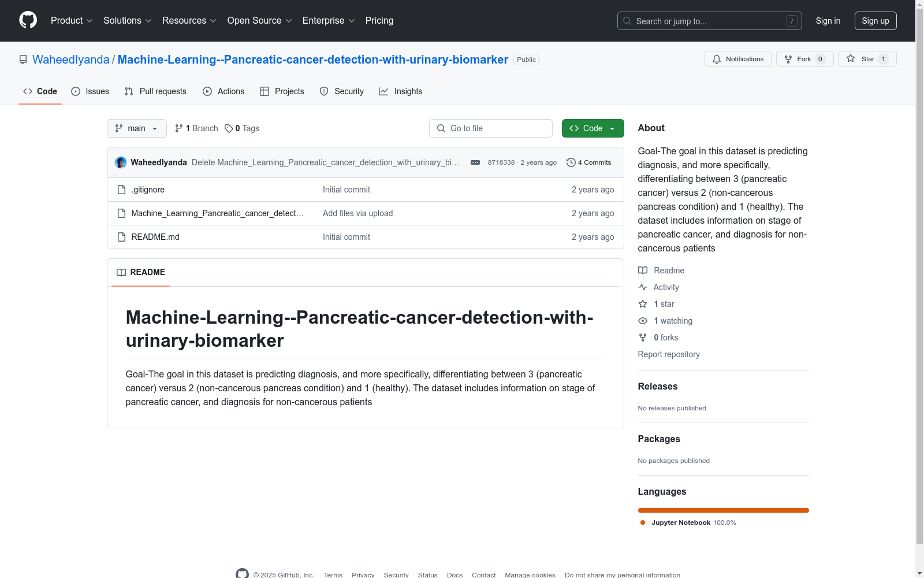Click the Sign up button
924x578 pixels.
point(875,21)
